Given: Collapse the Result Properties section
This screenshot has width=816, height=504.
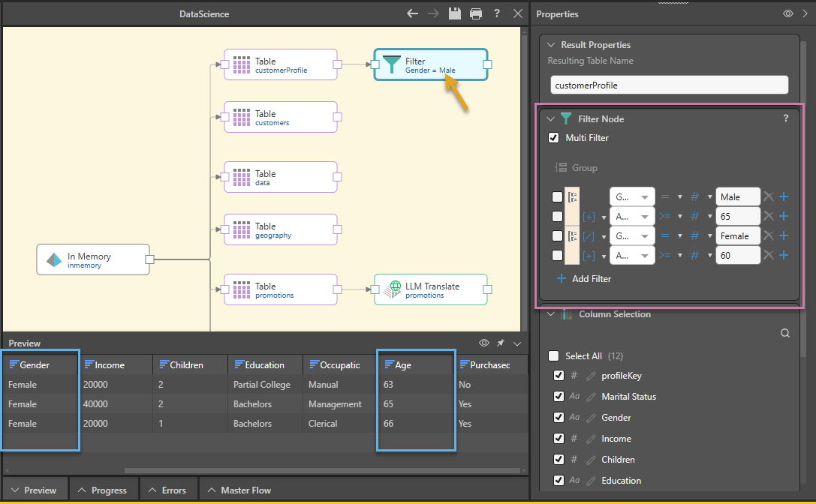Looking at the screenshot, I should click(551, 45).
